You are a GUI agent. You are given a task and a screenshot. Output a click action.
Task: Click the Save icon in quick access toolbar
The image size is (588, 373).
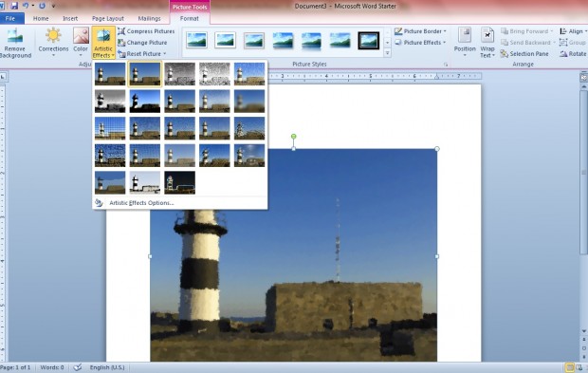coord(14,6)
